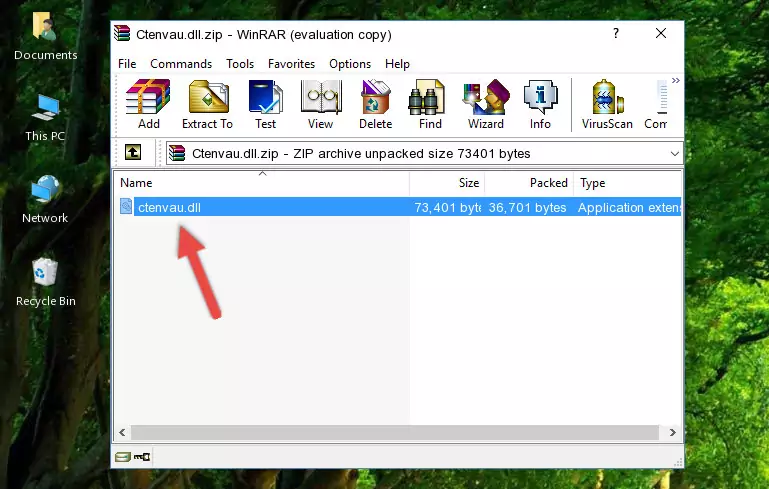
Task: Open the View file tool
Action: click(x=321, y=104)
